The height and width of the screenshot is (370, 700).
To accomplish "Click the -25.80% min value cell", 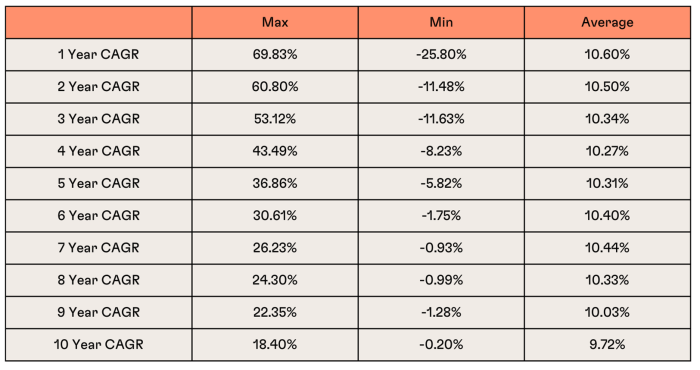I will 441,54.
